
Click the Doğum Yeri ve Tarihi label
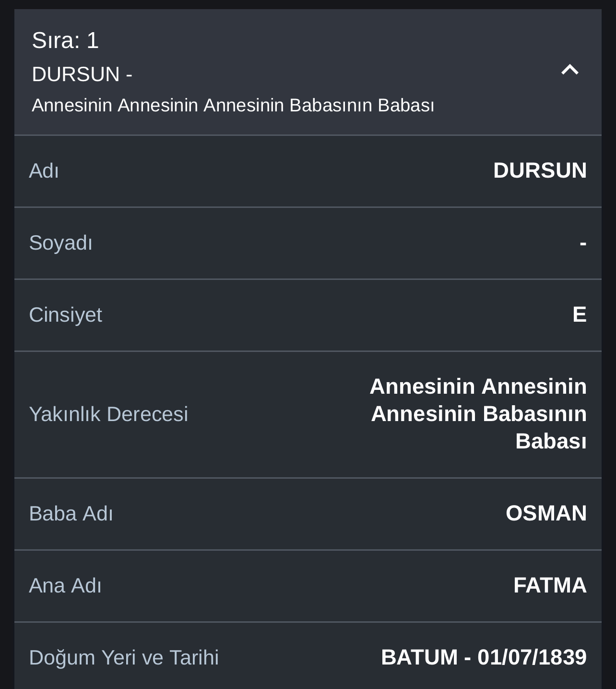(x=124, y=658)
